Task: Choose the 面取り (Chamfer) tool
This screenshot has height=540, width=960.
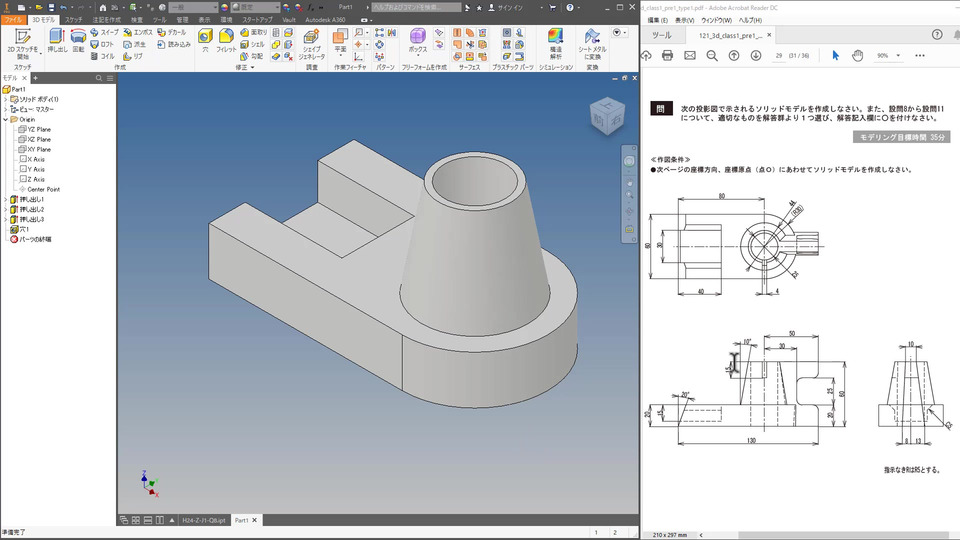Action: [x=253, y=32]
